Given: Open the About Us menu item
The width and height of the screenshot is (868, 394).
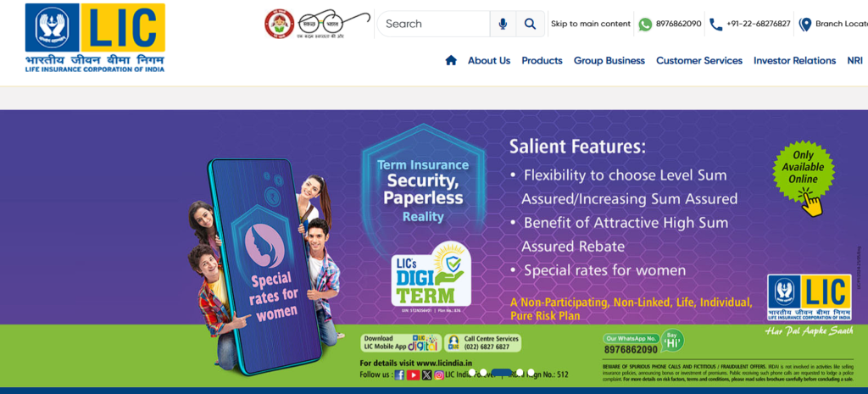Looking at the screenshot, I should [489, 61].
